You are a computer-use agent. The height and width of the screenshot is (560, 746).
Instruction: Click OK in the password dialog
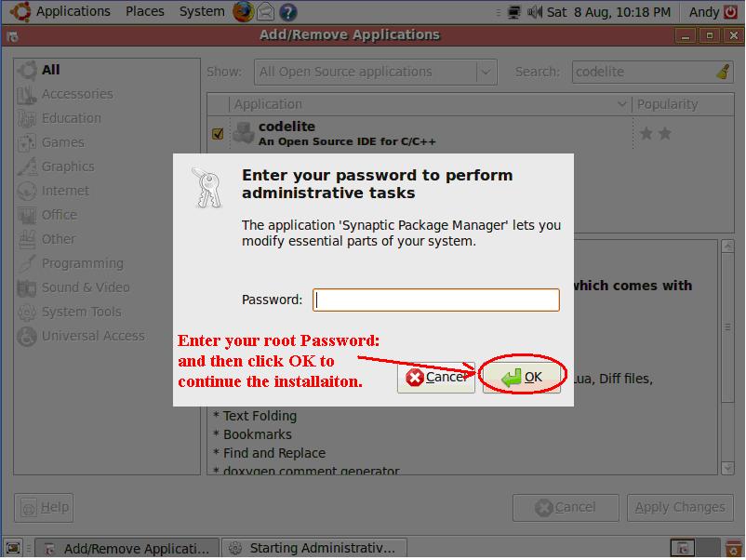point(522,378)
